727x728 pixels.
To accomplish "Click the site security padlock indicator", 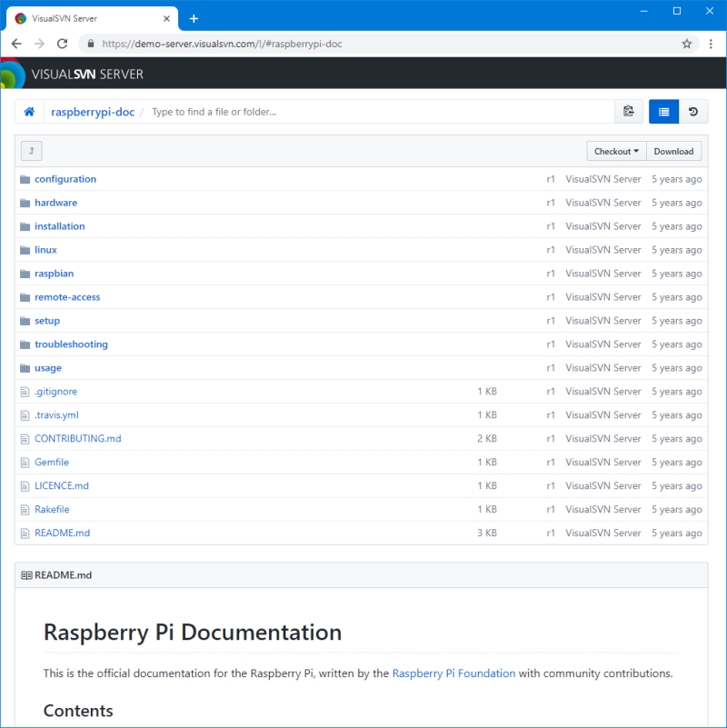I will click(89, 43).
